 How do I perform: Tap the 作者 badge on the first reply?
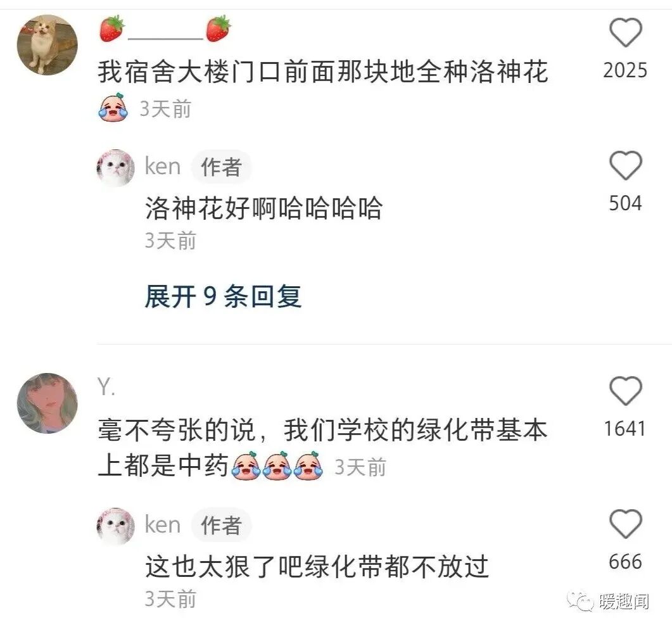point(221,167)
